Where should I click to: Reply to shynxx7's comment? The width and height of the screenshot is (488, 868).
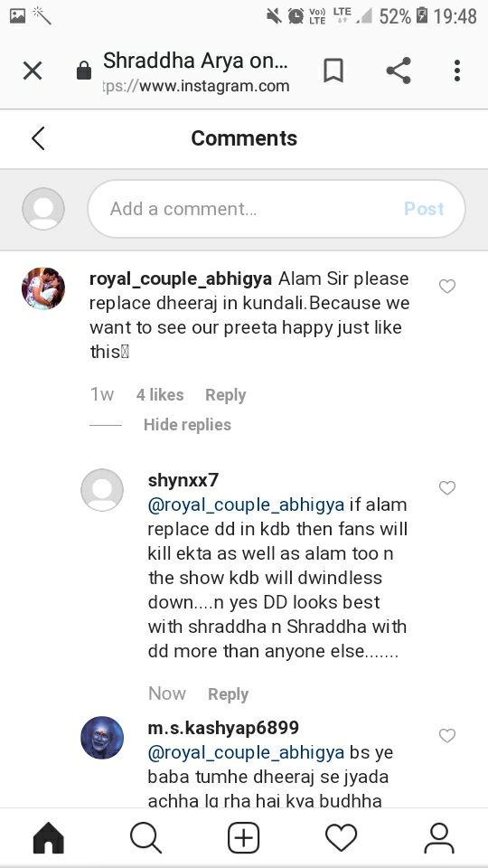[x=228, y=694]
